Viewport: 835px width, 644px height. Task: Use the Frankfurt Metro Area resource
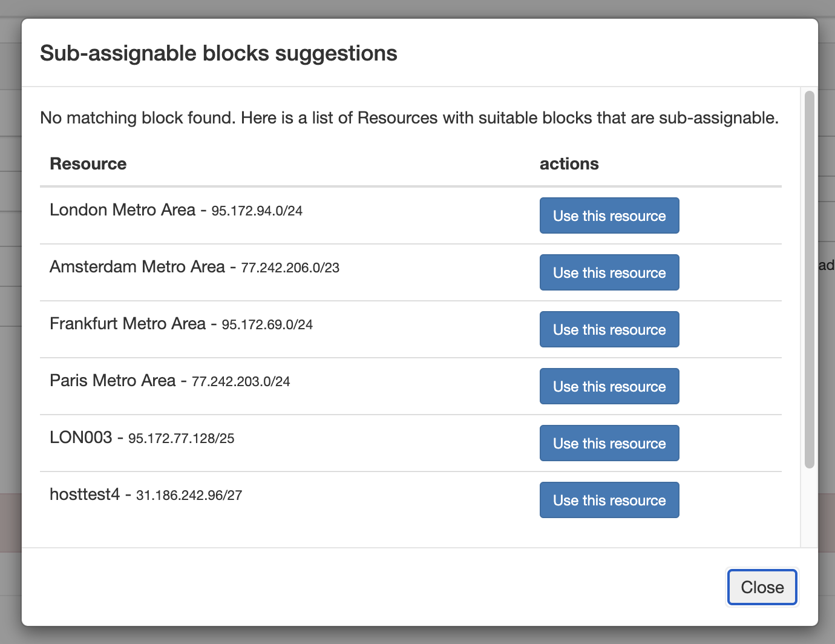tap(609, 329)
